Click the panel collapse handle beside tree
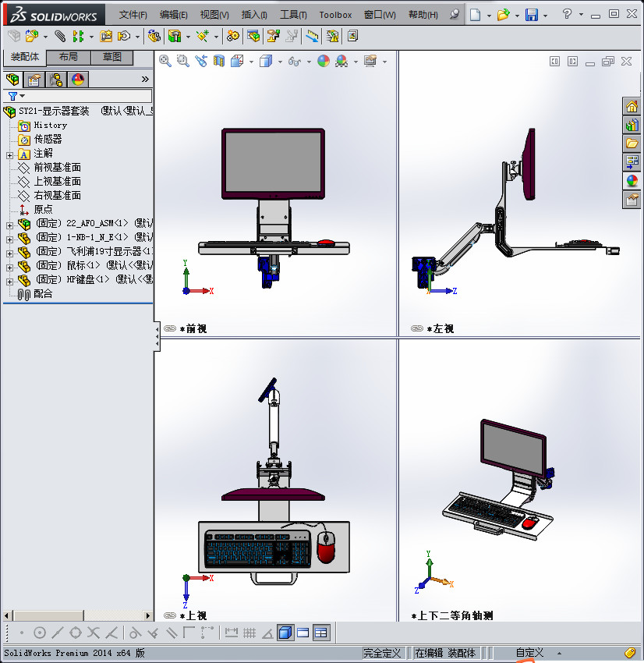The height and width of the screenshot is (663, 644). tap(157, 336)
